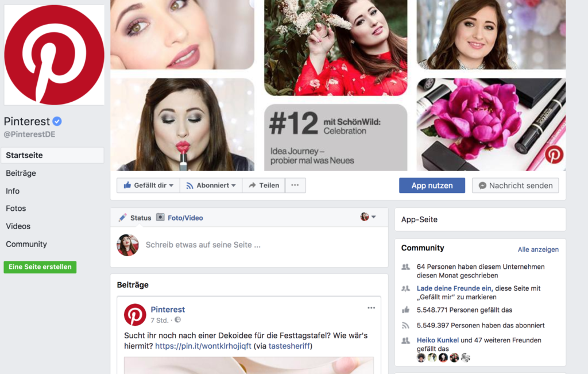Image resolution: width=588 pixels, height=374 pixels.
Task: Click the #12 mit SchönWild cover tile
Action: 335,137
